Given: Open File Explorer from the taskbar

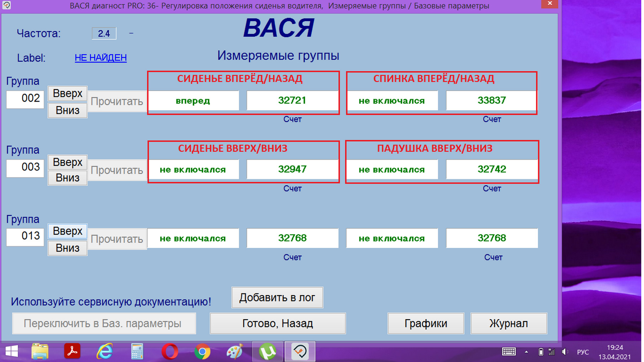Looking at the screenshot, I should coord(40,352).
